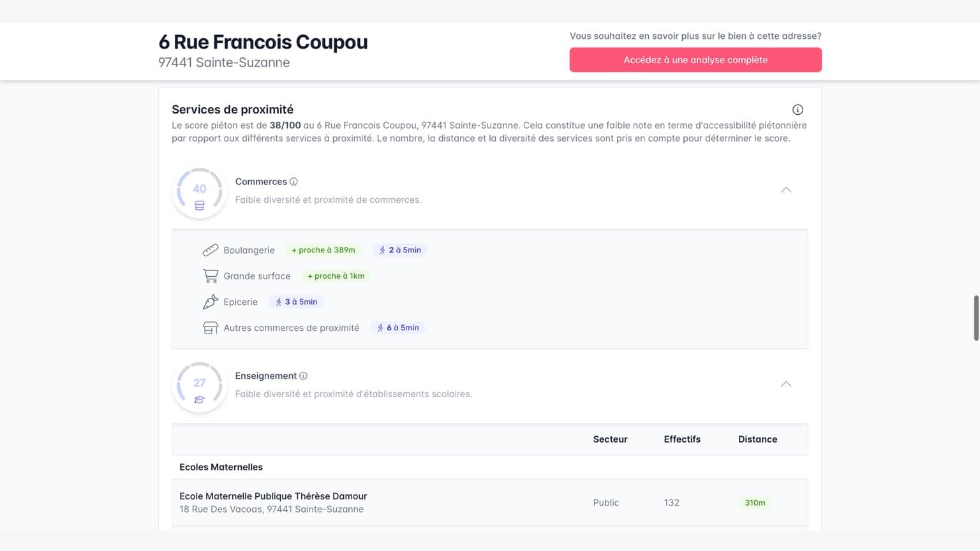Click the Commerces score circle showing 40
The image size is (980, 551).
(x=199, y=189)
